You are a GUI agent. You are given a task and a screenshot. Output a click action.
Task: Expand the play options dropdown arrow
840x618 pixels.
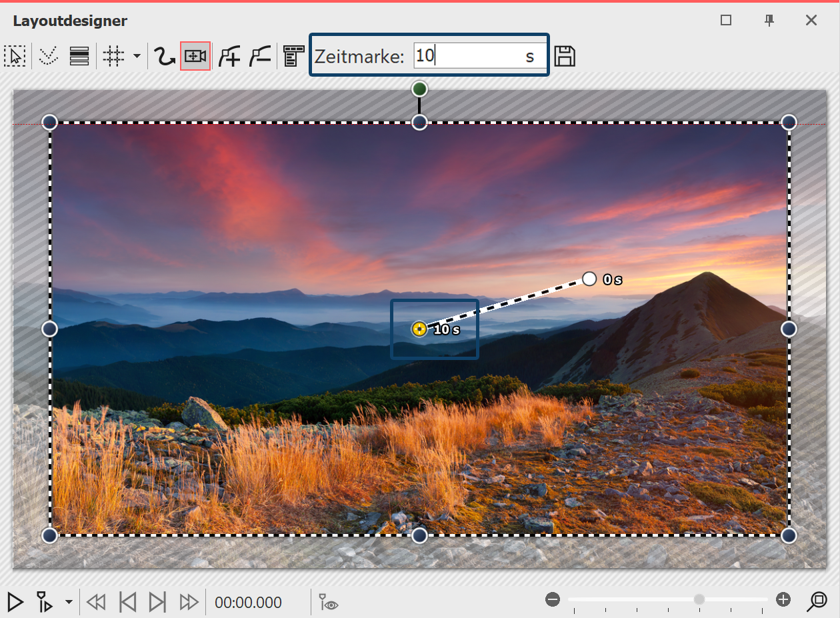click(x=69, y=602)
